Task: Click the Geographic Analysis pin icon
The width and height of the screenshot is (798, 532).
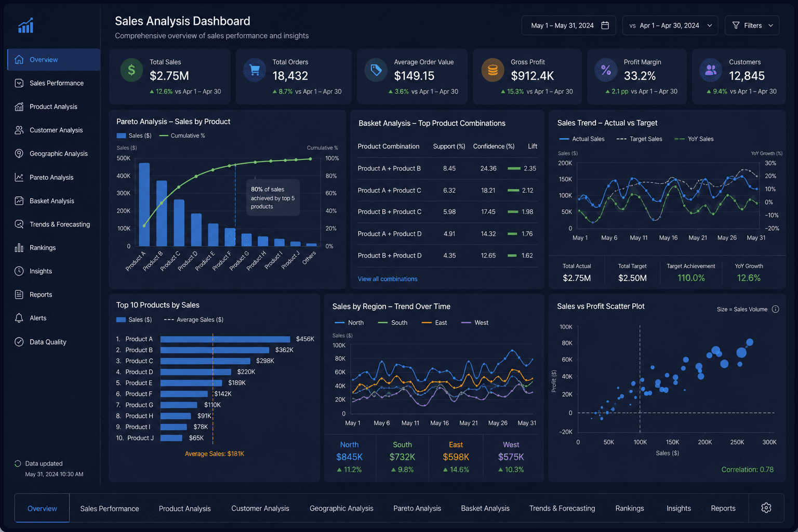Action: click(x=19, y=154)
